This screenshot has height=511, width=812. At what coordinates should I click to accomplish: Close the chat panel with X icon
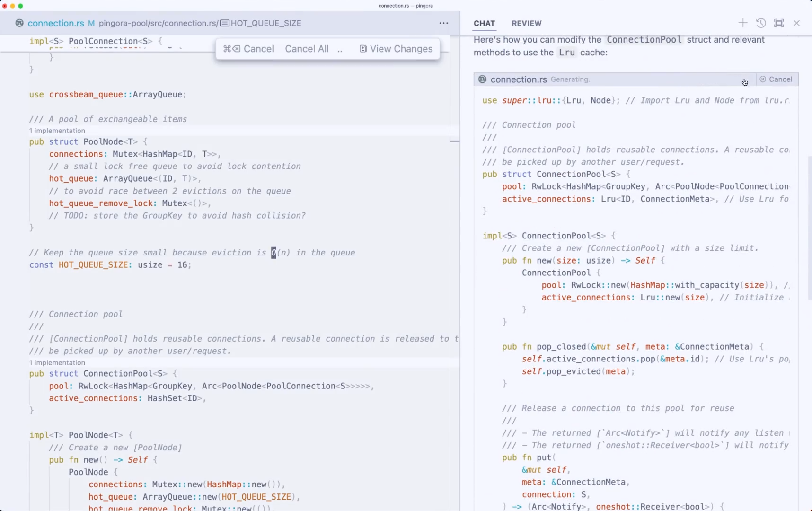click(797, 23)
